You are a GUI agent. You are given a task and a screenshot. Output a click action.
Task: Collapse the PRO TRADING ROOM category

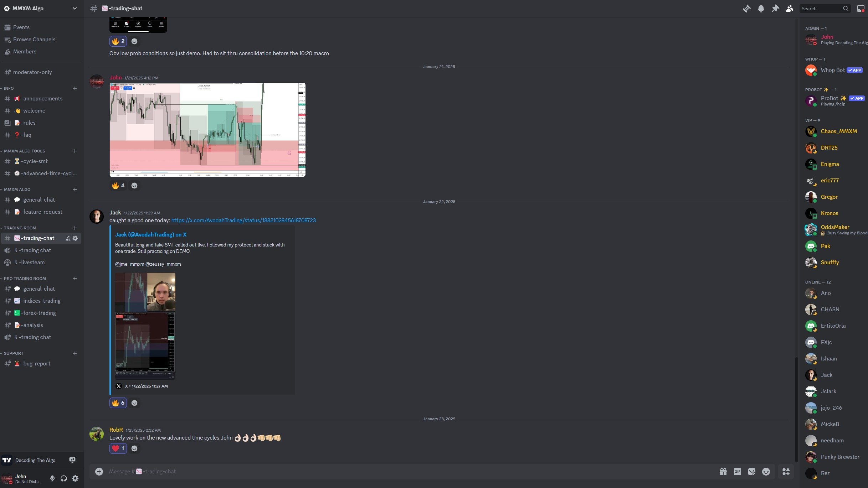click(25, 279)
